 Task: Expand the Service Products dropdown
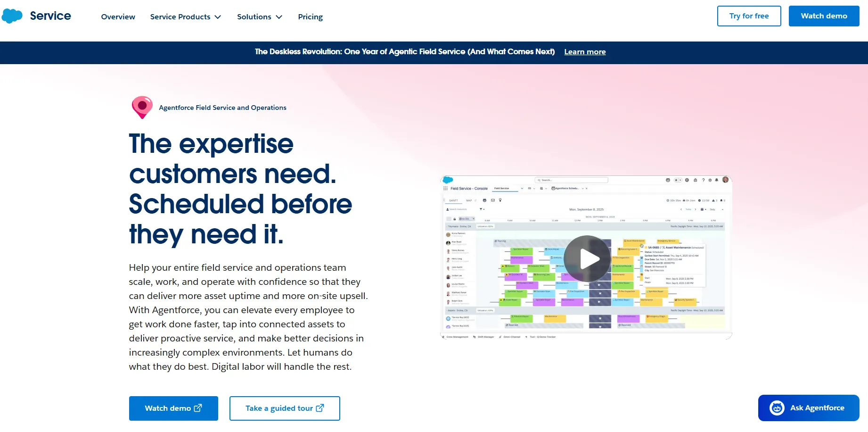point(186,17)
